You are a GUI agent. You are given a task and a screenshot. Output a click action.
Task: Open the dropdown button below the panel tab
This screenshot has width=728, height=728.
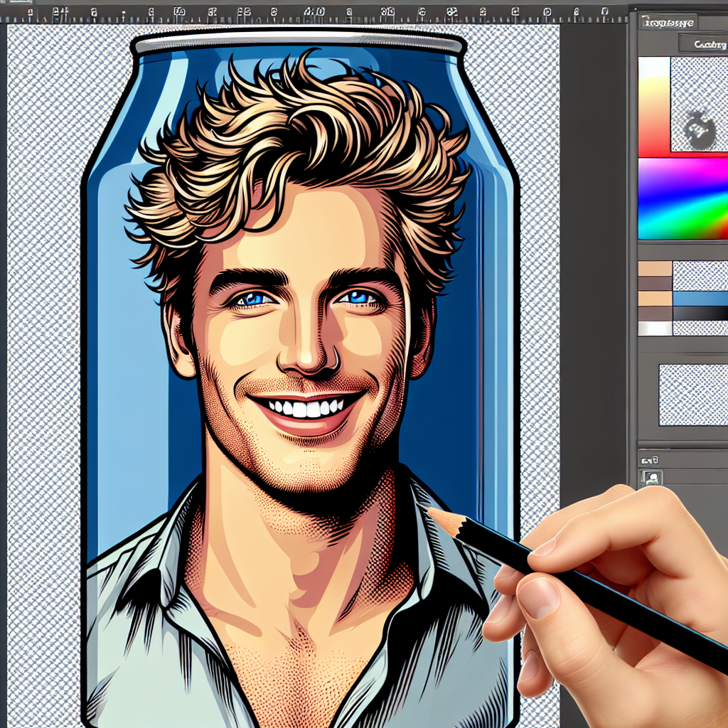(702, 45)
